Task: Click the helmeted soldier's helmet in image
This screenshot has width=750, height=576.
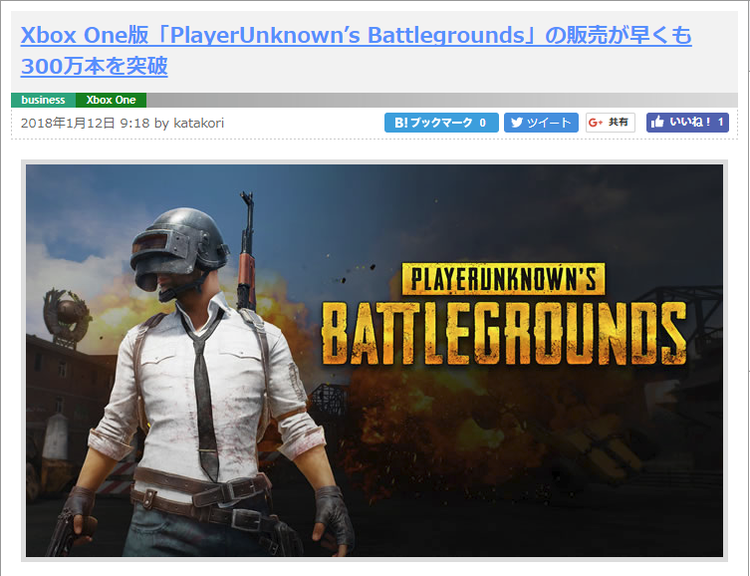Action: (178, 247)
